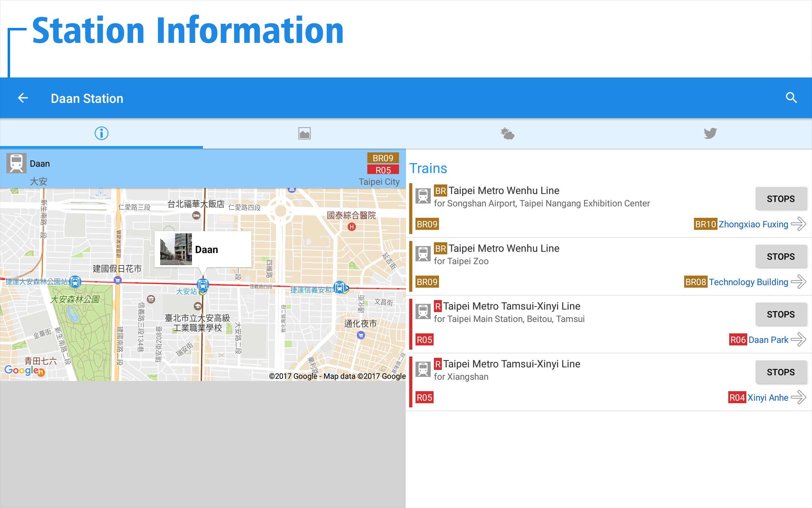Click arrow next to Technology Building
This screenshot has width=812, height=508.
tap(798, 282)
